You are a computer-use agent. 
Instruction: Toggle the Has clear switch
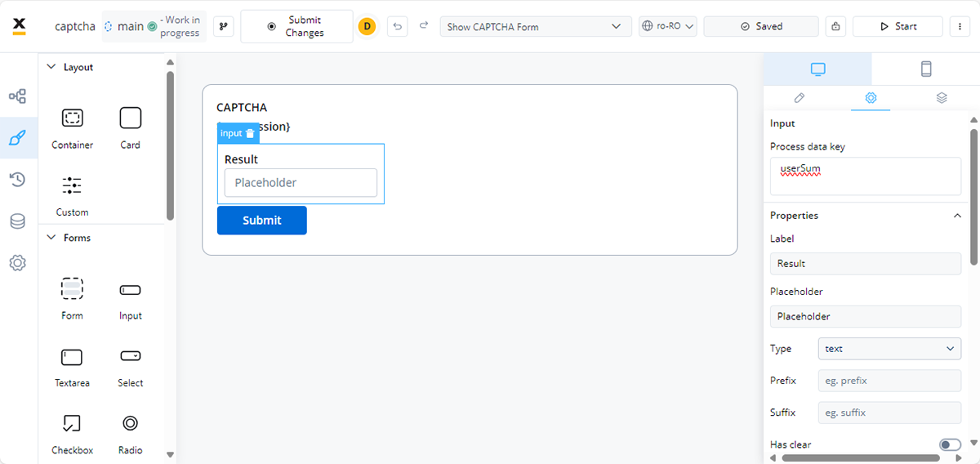[x=950, y=444]
